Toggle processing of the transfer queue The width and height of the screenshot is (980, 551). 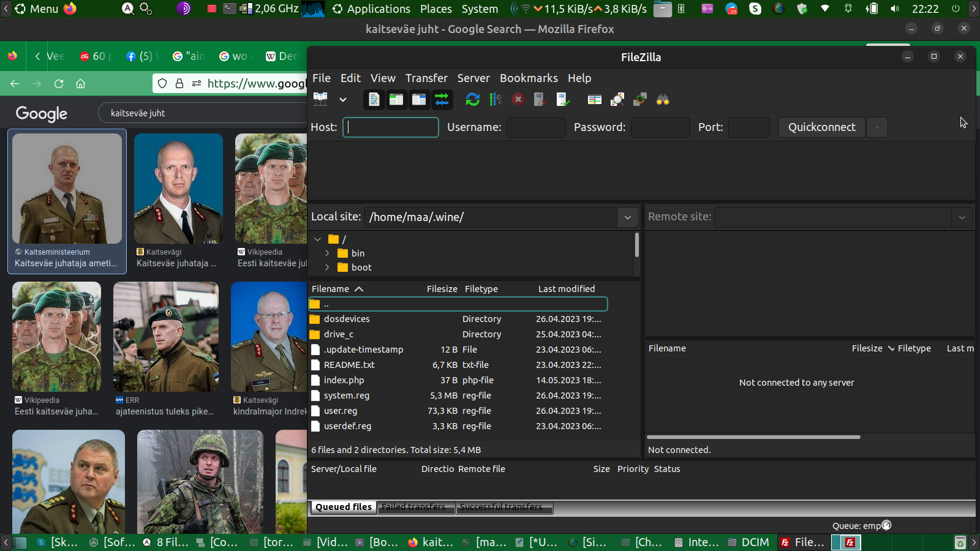(495, 99)
